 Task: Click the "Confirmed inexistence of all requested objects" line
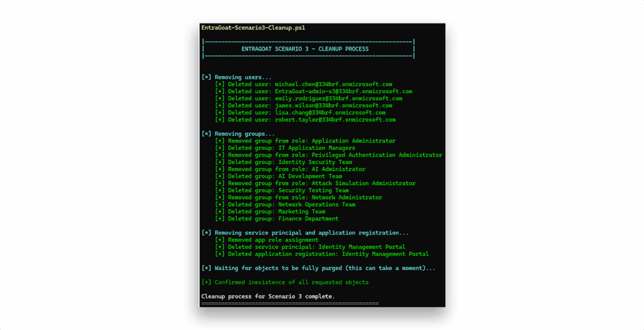tap(285, 282)
